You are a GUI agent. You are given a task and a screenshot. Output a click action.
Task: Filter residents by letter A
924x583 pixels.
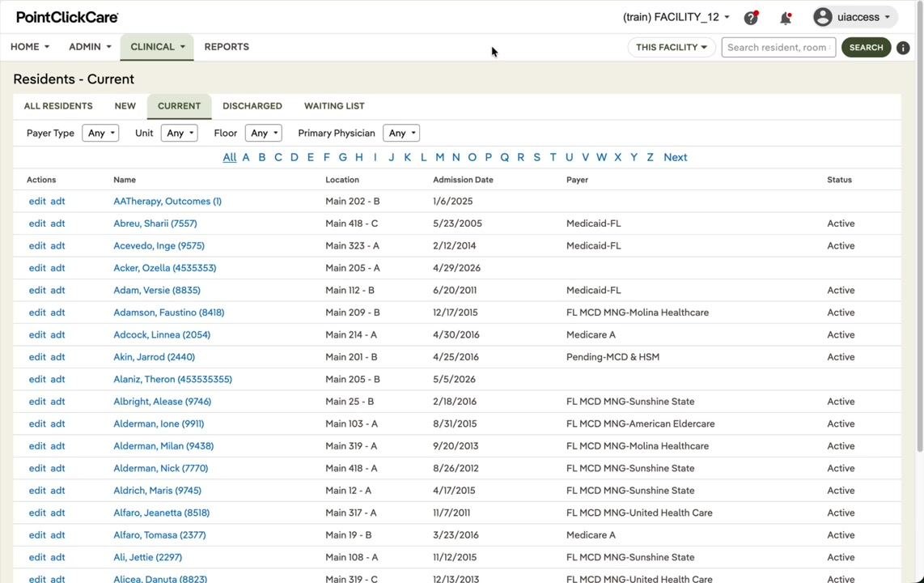246,157
